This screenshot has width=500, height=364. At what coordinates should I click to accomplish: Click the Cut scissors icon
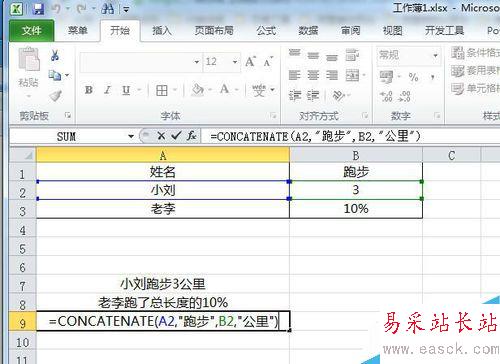55,56
